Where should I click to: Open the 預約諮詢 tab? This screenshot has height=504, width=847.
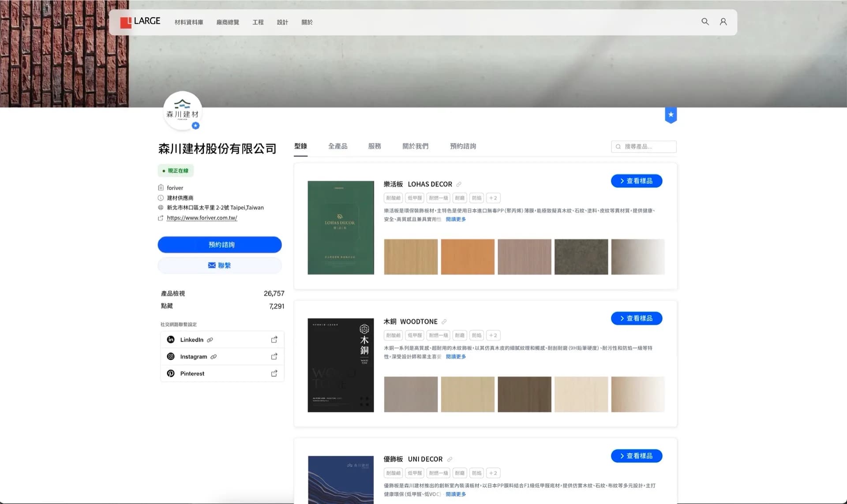463,146
